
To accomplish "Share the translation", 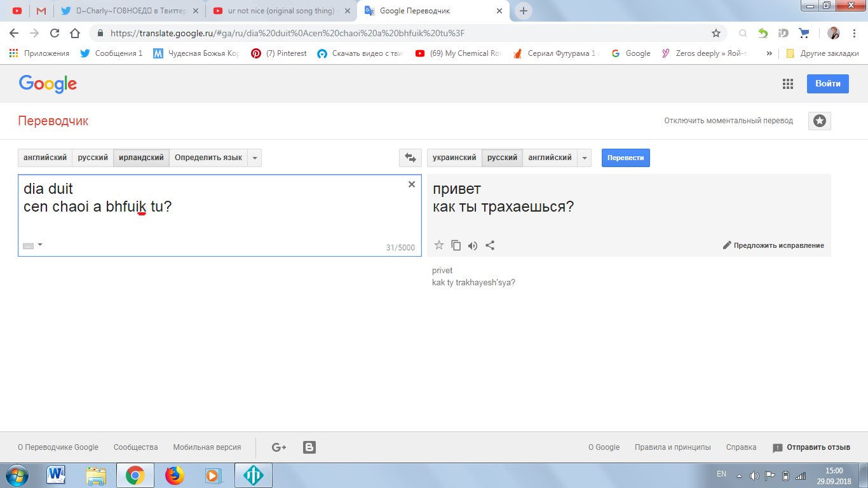I will point(490,245).
